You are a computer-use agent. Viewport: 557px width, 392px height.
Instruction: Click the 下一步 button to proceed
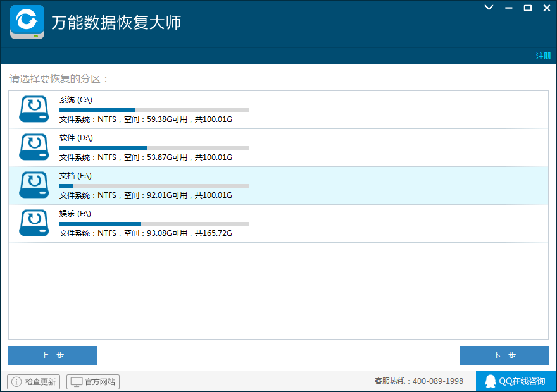[504, 355]
